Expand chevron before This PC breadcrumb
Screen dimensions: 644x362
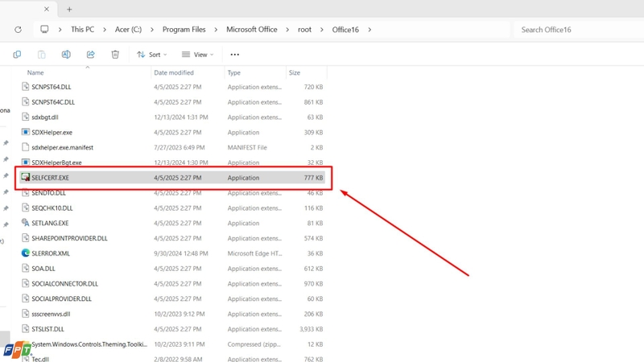60,30
